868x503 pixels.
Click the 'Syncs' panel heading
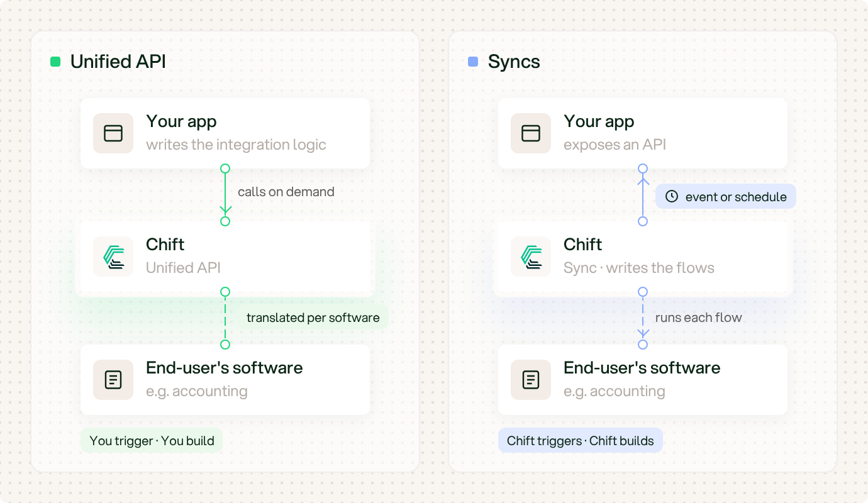[514, 62]
